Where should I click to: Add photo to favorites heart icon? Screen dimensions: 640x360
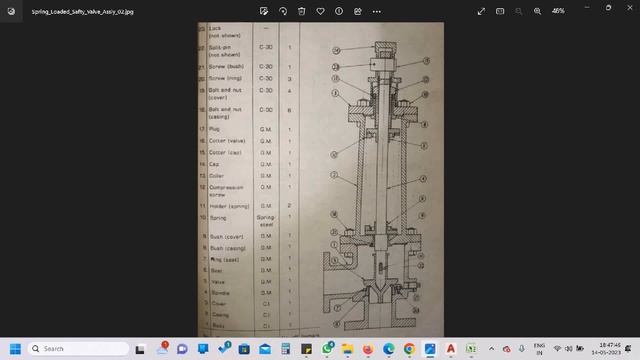point(320,11)
